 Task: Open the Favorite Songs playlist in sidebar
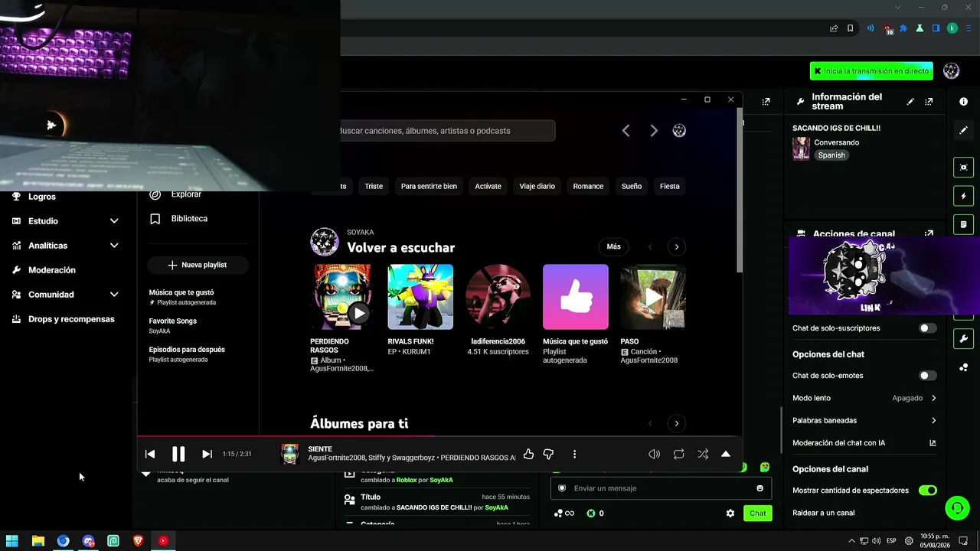[173, 325]
